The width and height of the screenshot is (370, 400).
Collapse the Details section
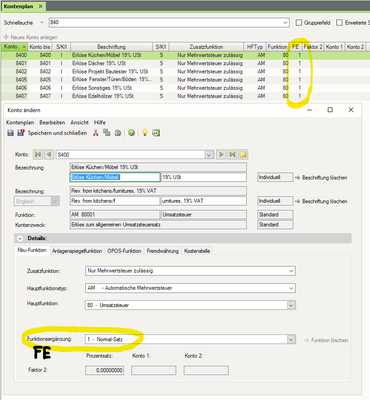pyautogui.click(x=20, y=239)
